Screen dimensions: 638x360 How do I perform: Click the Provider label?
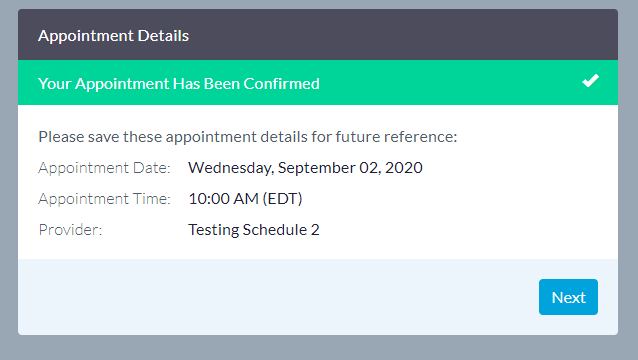click(x=70, y=230)
